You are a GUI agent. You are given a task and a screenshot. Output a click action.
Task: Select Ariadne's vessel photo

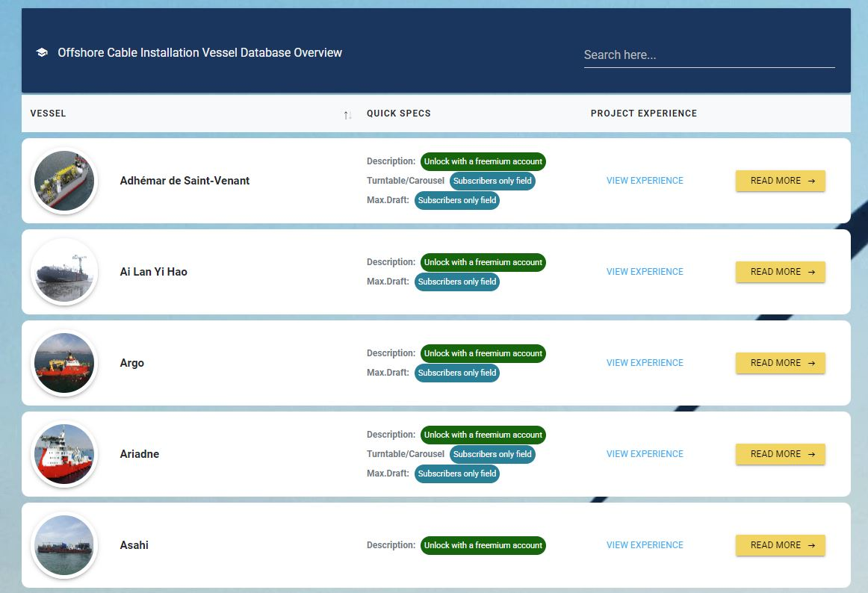pyautogui.click(x=63, y=454)
